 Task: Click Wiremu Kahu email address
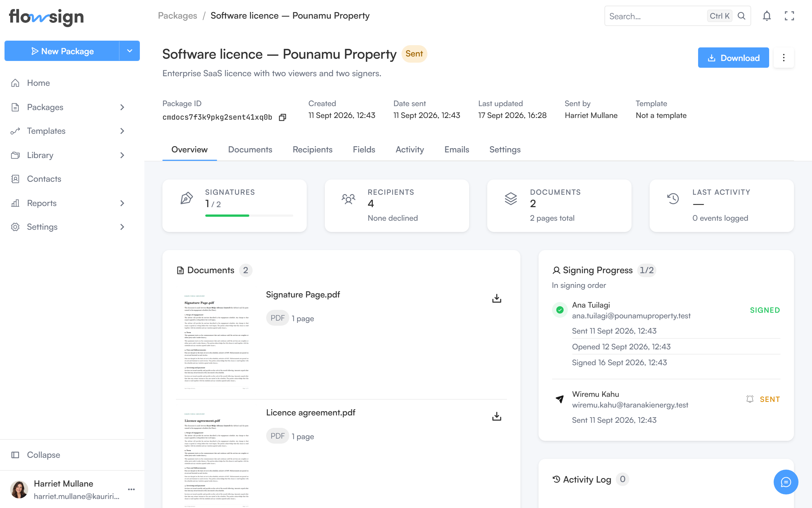630,405
